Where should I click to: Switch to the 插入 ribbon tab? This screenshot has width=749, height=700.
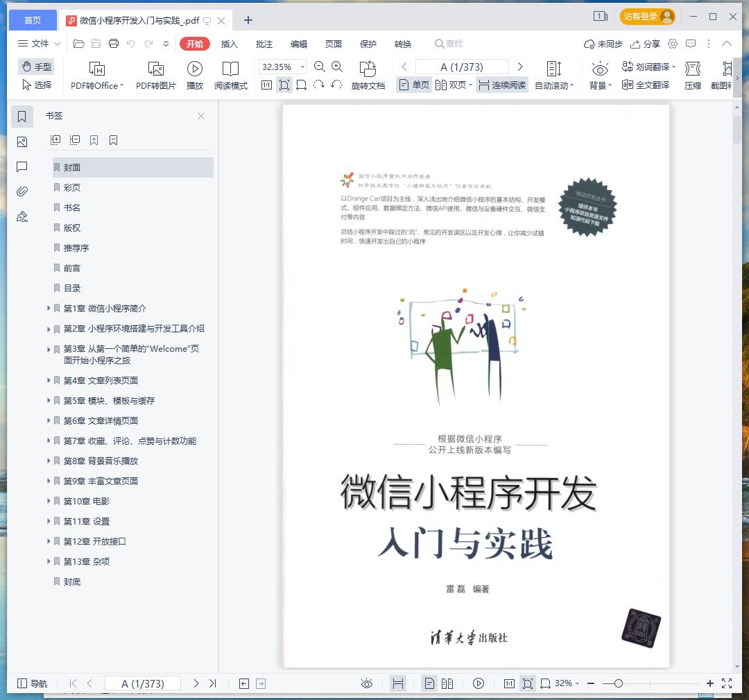pos(230,44)
